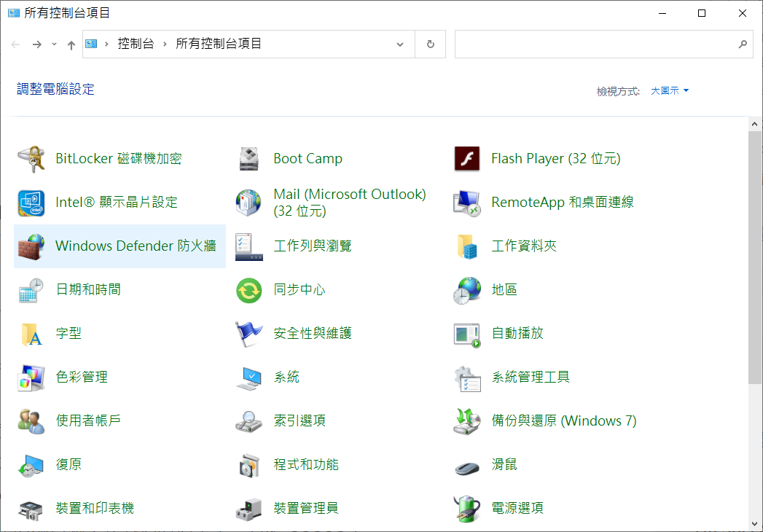The image size is (763, 532).
Task: Open the 使用者帳戶 users icon
Action: [x=31, y=421]
